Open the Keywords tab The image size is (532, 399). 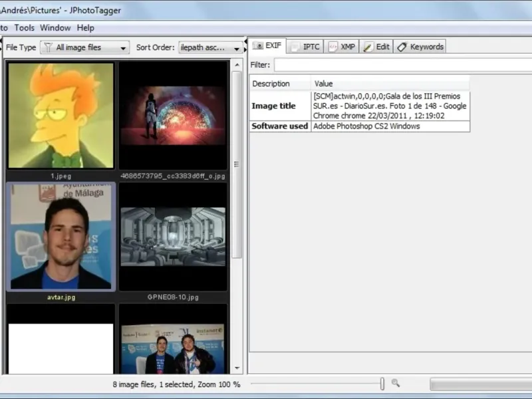pyautogui.click(x=420, y=47)
